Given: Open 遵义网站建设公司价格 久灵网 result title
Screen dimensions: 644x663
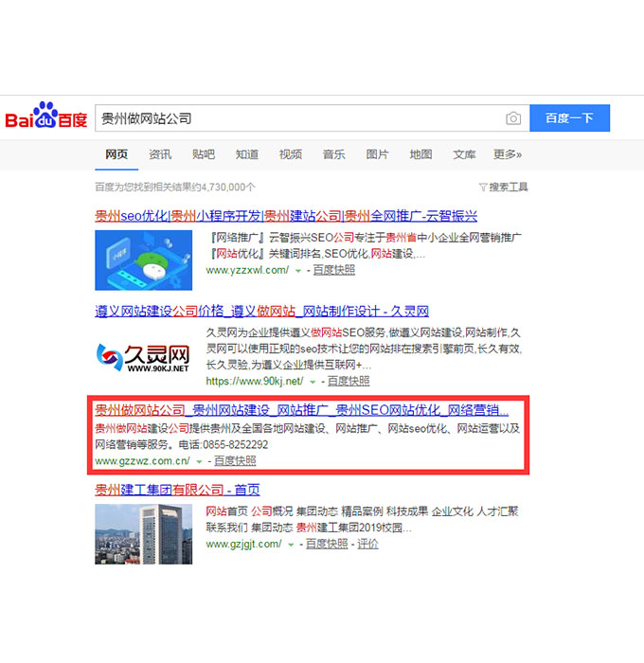Looking at the screenshot, I should (x=261, y=312).
